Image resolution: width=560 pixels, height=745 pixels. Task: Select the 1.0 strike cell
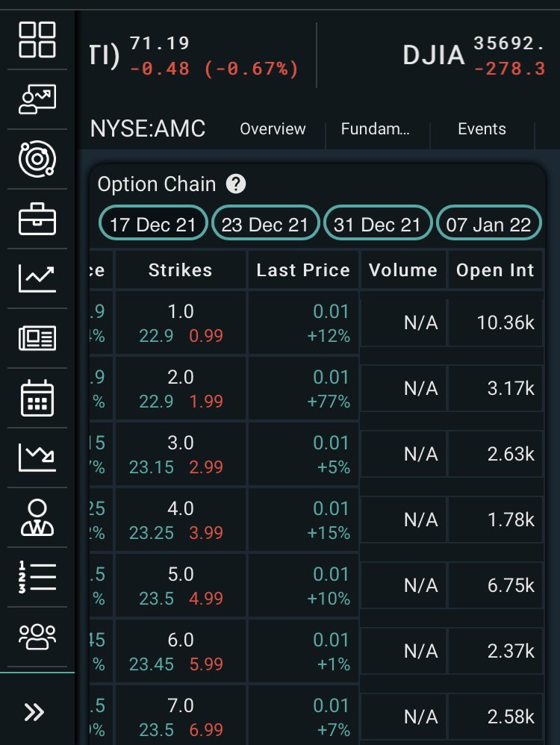tap(181, 323)
